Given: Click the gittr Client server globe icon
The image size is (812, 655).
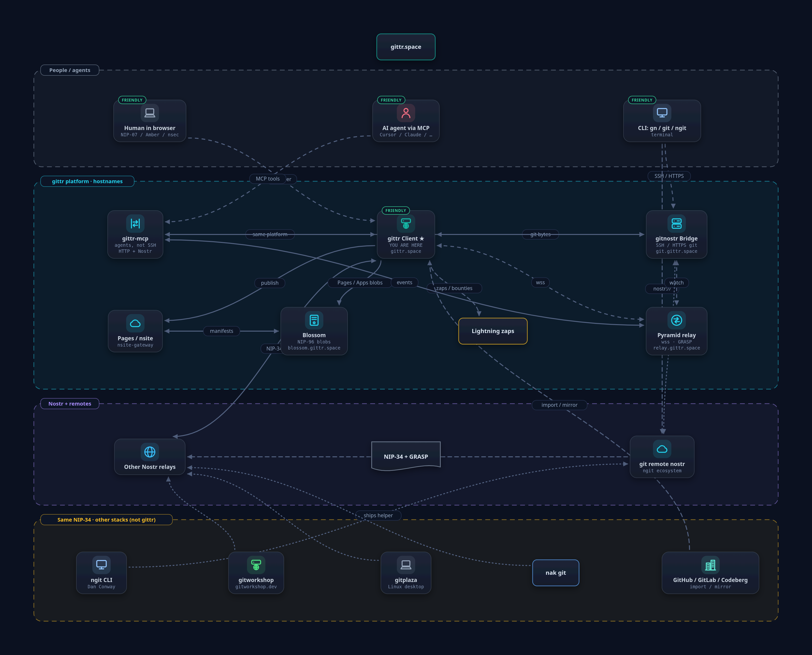Looking at the screenshot, I should tap(406, 223).
